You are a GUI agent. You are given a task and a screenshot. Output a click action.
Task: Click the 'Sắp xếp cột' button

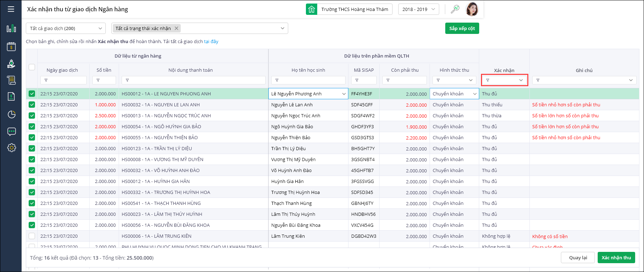462,28
